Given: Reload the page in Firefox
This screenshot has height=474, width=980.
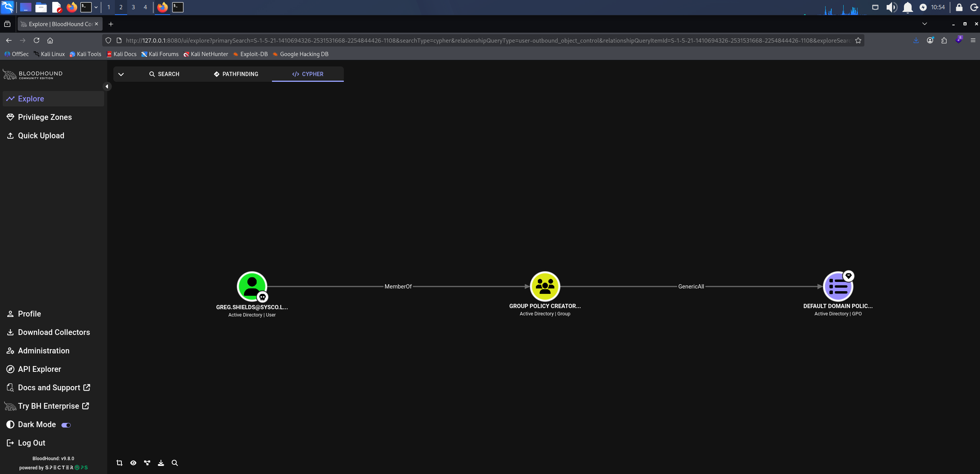Looking at the screenshot, I should click(x=36, y=40).
